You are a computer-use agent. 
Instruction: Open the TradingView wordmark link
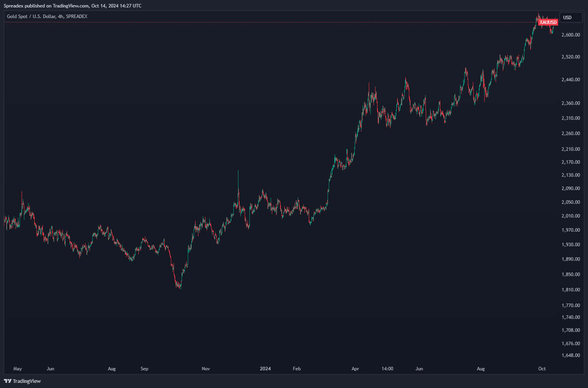(27, 381)
